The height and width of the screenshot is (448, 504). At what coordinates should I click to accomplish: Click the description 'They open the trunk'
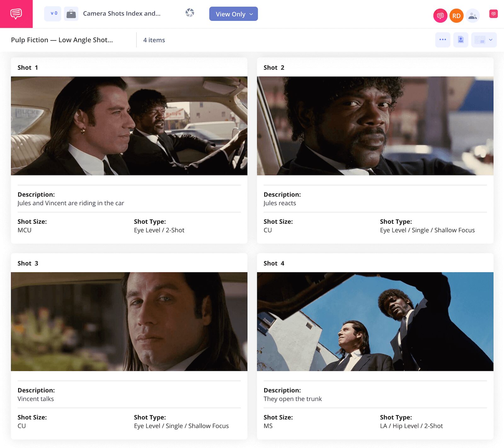(x=293, y=399)
